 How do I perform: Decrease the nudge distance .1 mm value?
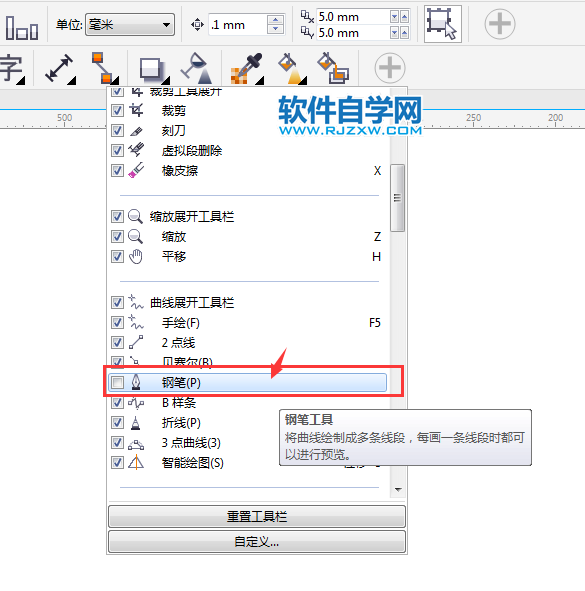(x=275, y=29)
